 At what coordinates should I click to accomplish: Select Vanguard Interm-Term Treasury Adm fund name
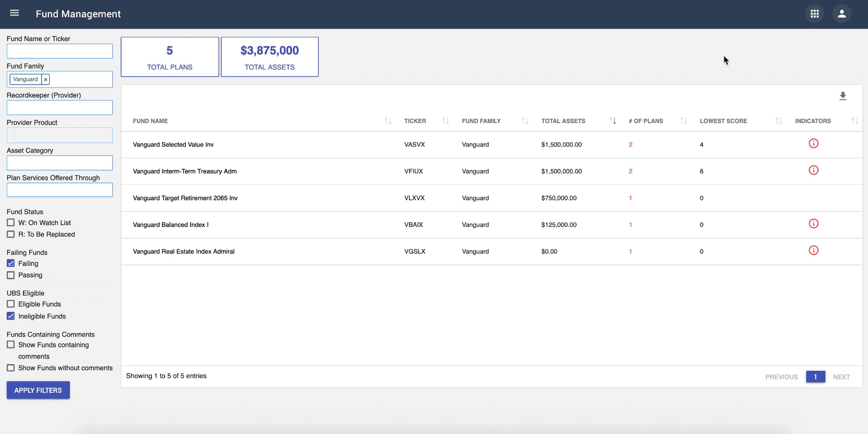[185, 171]
